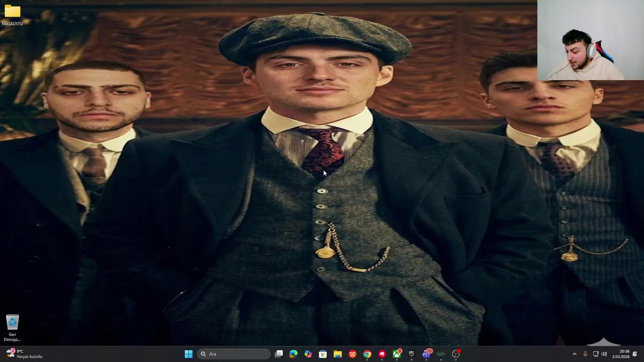Open the Copilot app in the taskbar
Viewport: 644px width, 362px height.
coord(308,354)
